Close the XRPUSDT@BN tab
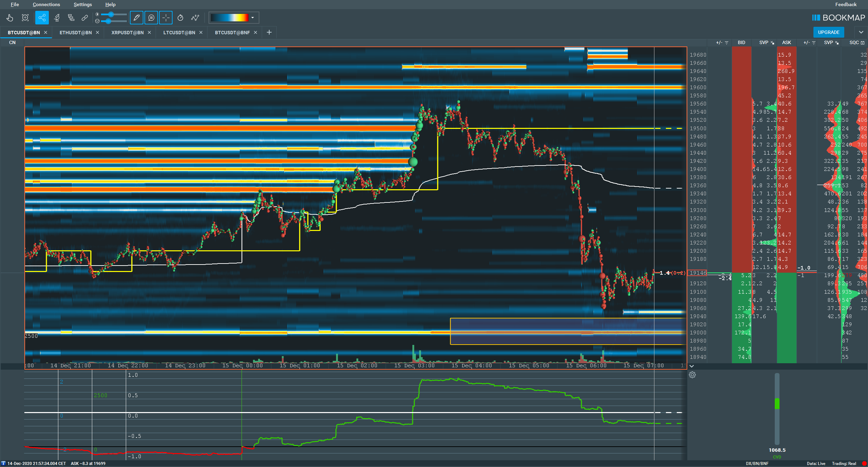Screen dimensions: 868x467 [149, 33]
